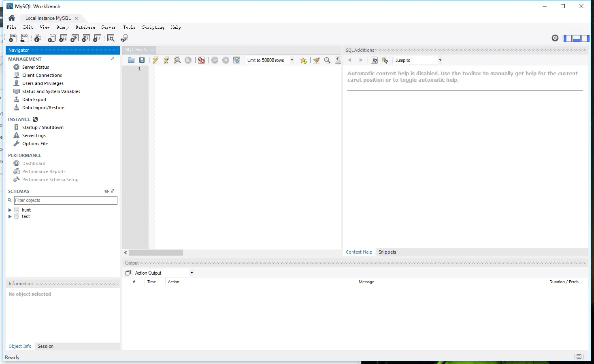The width and height of the screenshot is (594, 364).
Task: Create a new function icon in main toolbar
Action: (x=97, y=38)
